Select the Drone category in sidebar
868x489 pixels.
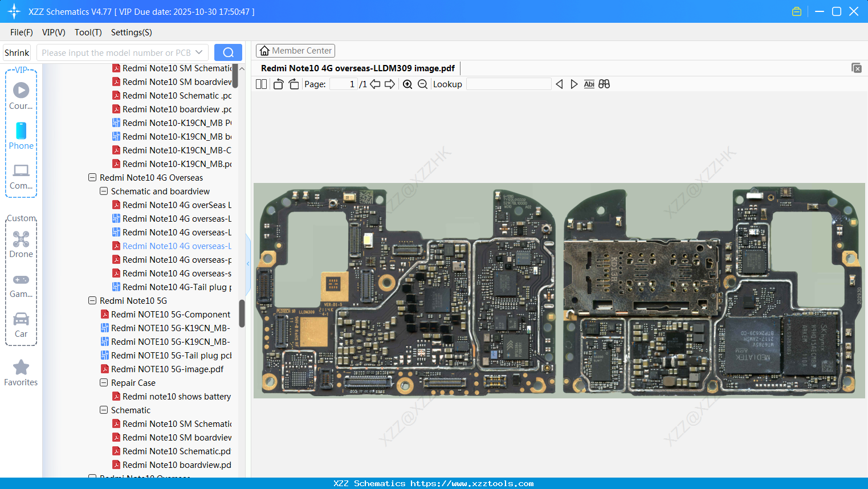[21, 244]
